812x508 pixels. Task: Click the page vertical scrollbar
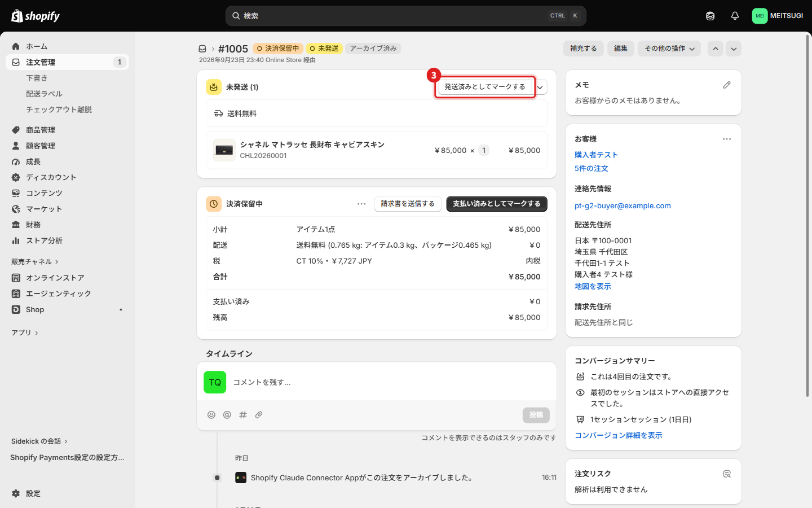pos(808,214)
